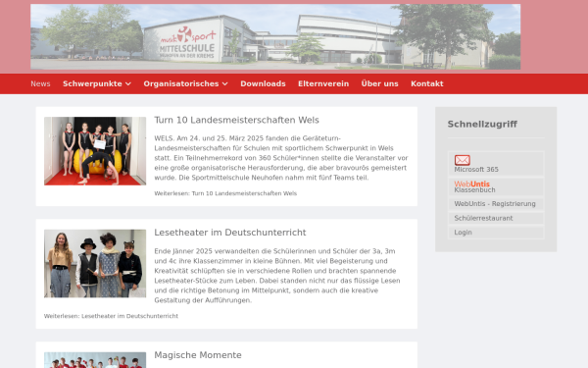
Task: Click the Login quick link
Action: point(463,233)
